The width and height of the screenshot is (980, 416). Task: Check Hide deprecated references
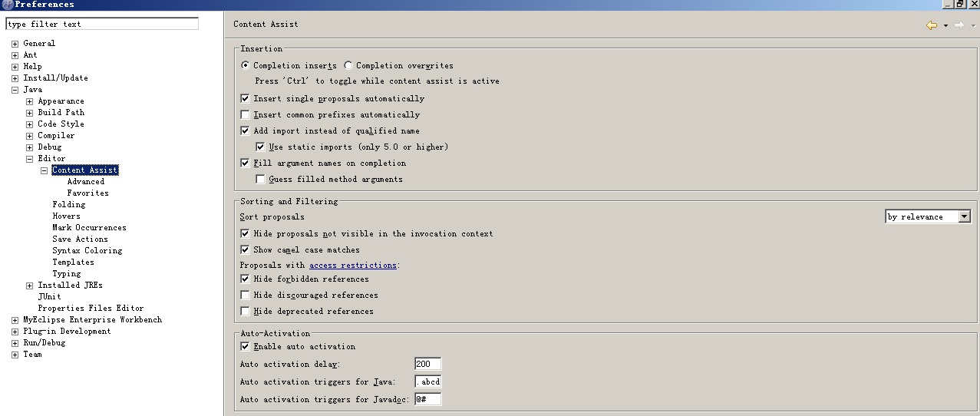click(x=245, y=311)
